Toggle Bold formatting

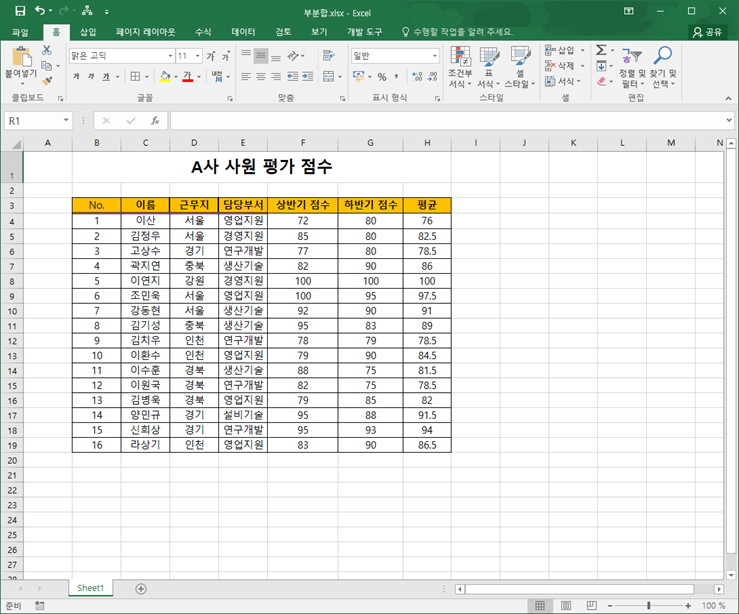[76, 76]
